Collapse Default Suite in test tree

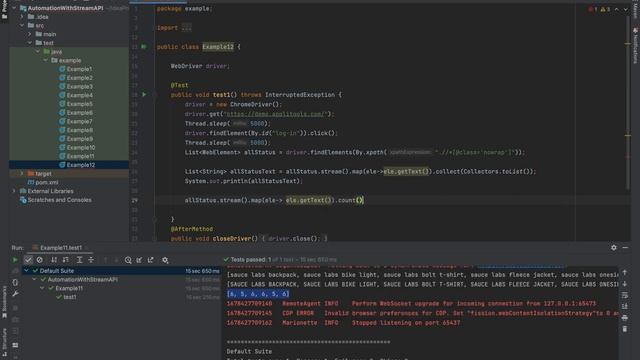click(x=27, y=271)
